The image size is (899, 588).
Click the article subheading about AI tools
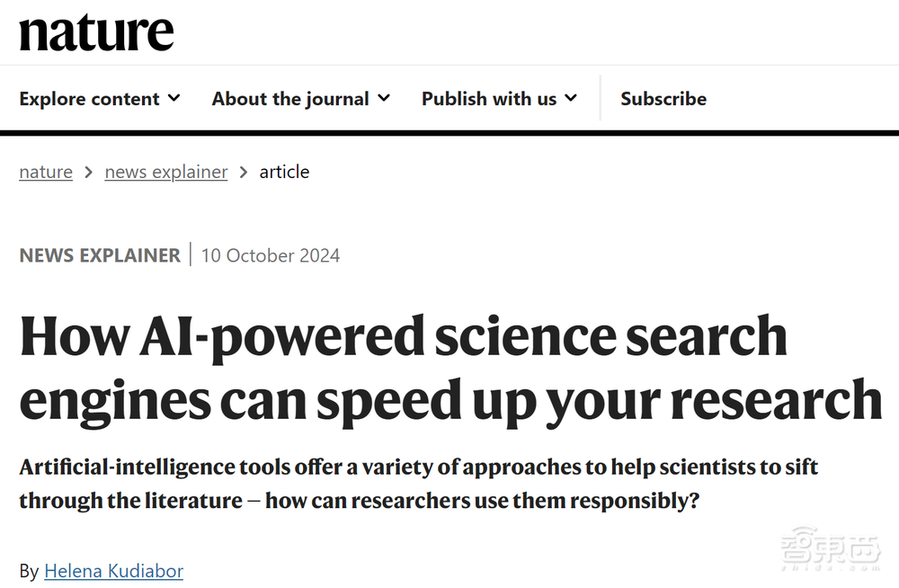click(418, 483)
